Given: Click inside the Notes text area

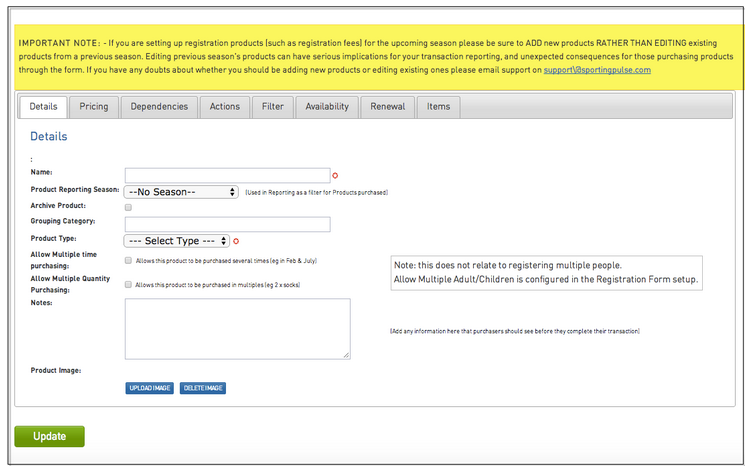Looking at the screenshot, I should tap(238, 329).
